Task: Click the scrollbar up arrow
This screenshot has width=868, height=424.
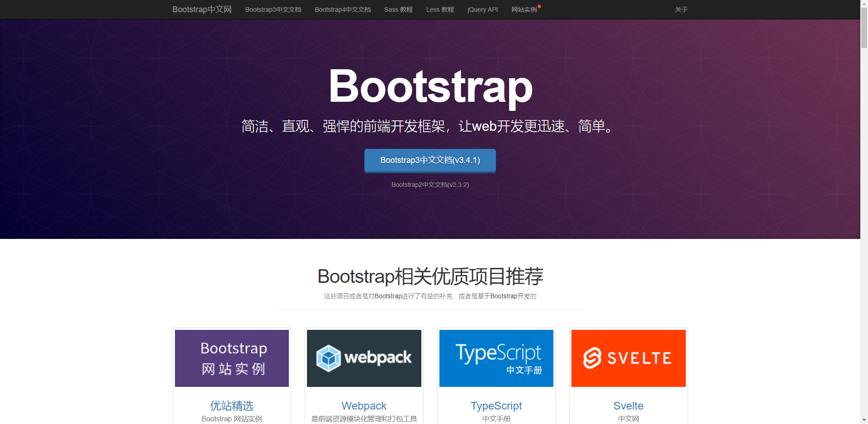Action: pos(864,4)
